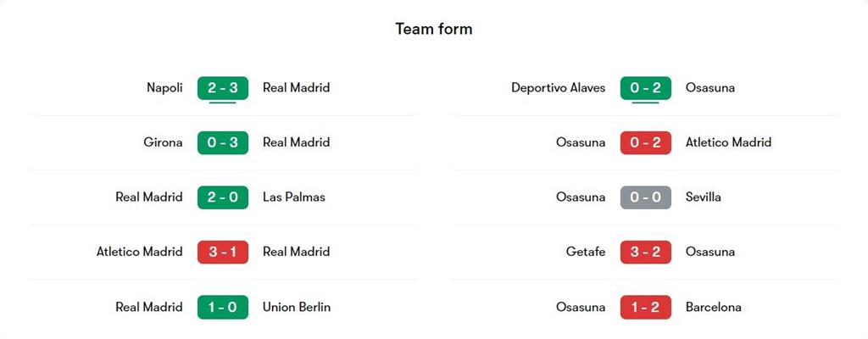Select the Real Madrid 2 - 0 score badge
Screen dimensions: 868x339
click(223, 197)
